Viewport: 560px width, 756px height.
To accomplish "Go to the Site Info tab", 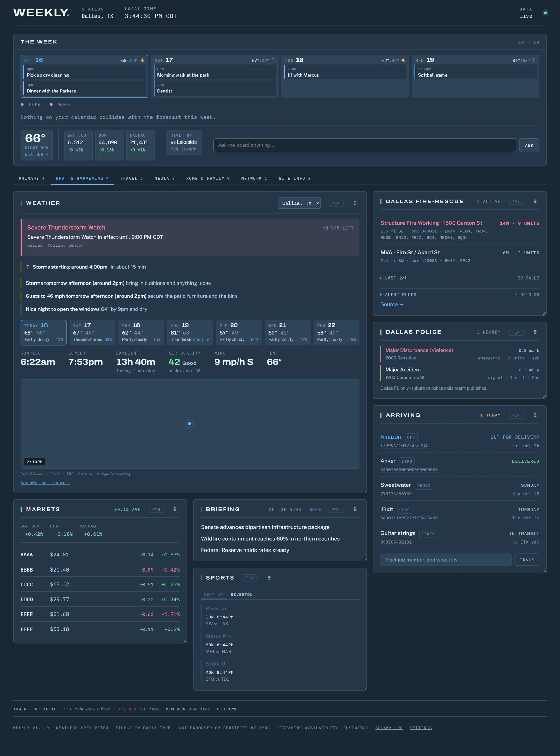I will pos(295,178).
